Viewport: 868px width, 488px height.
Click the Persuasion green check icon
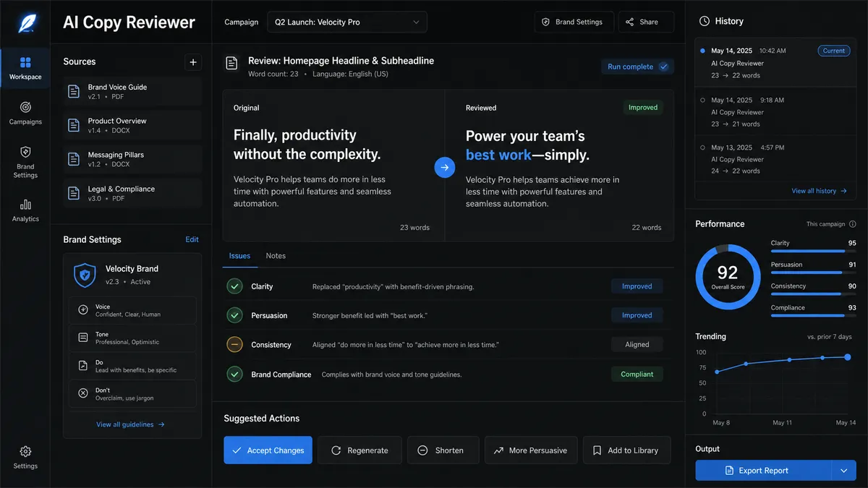click(x=234, y=315)
